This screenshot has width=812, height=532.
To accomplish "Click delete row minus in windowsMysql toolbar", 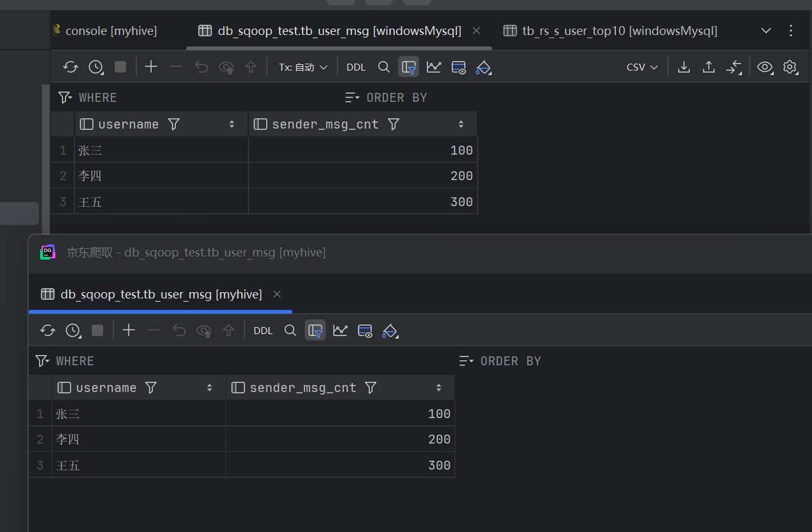I will 176,67.
